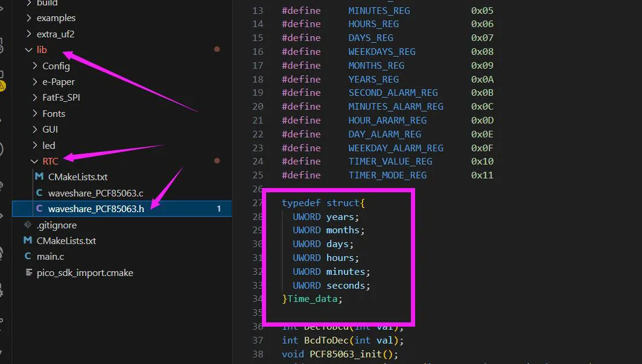Expand the Fonts folder chevron
Image resolution: width=642 pixels, height=364 pixels.
coord(35,113)
